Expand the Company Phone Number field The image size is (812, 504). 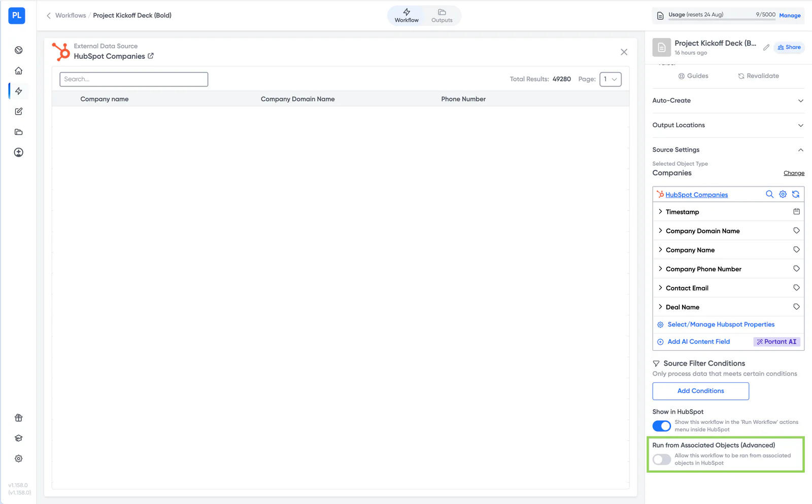(x=660, y=269)
